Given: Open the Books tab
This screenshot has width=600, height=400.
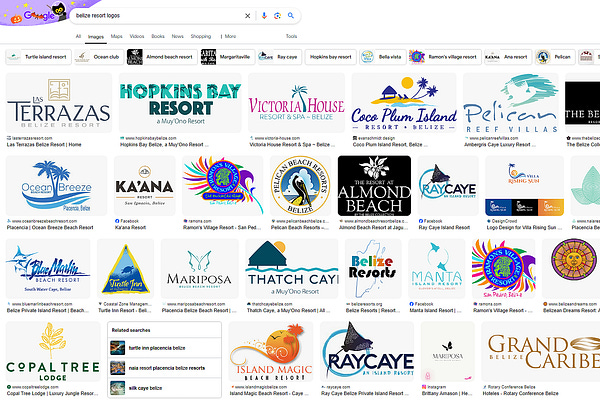Looking at the screenshot, I should point(158,36).
